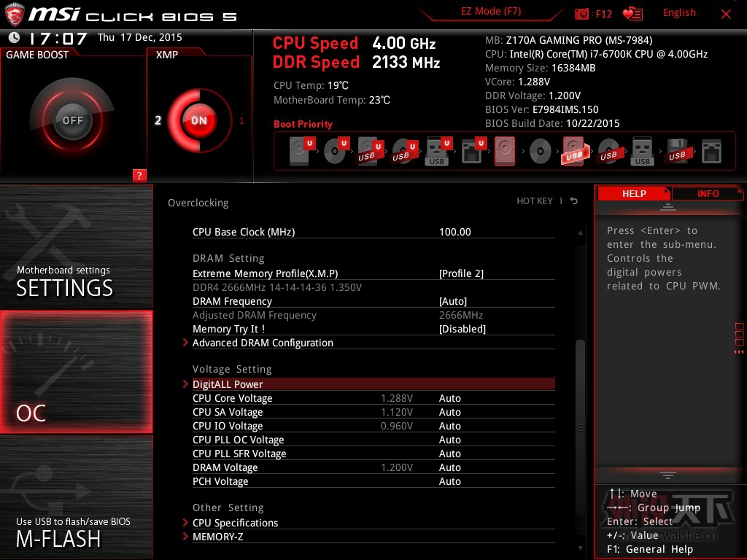
Task: Open the SETTINGS motherboard settings panel
Action: click(76, 246)
